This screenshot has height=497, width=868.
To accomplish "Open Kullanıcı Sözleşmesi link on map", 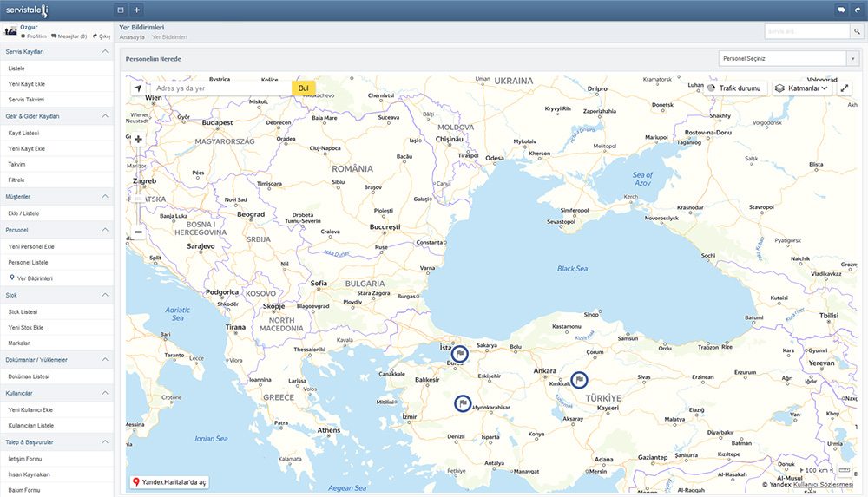I will tap(823, 484).
